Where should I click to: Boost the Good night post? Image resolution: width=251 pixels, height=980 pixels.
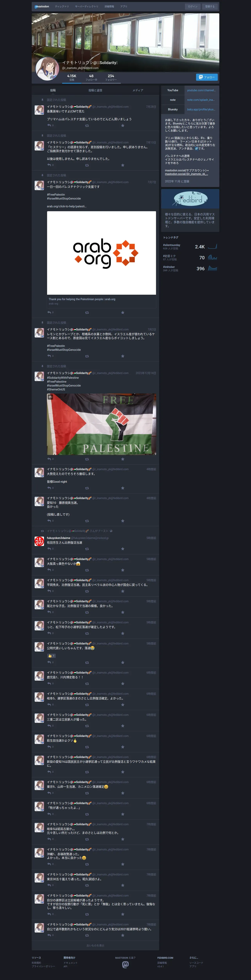(87, 488)
